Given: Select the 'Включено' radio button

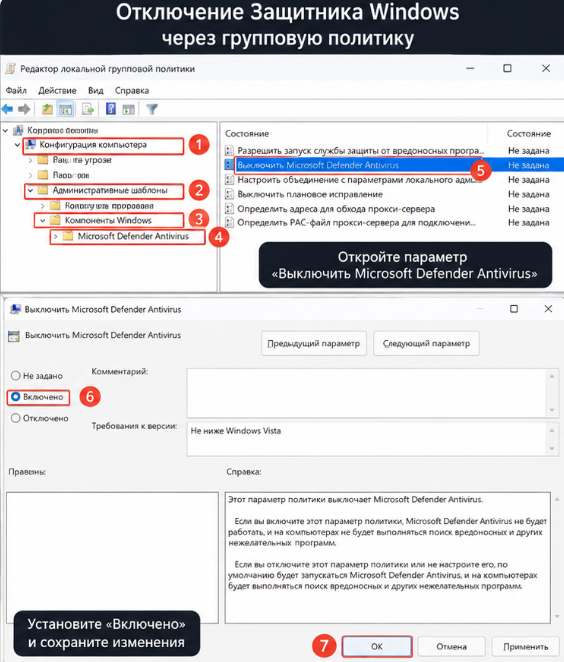Looking at the screenshot, I should (16, 396).
